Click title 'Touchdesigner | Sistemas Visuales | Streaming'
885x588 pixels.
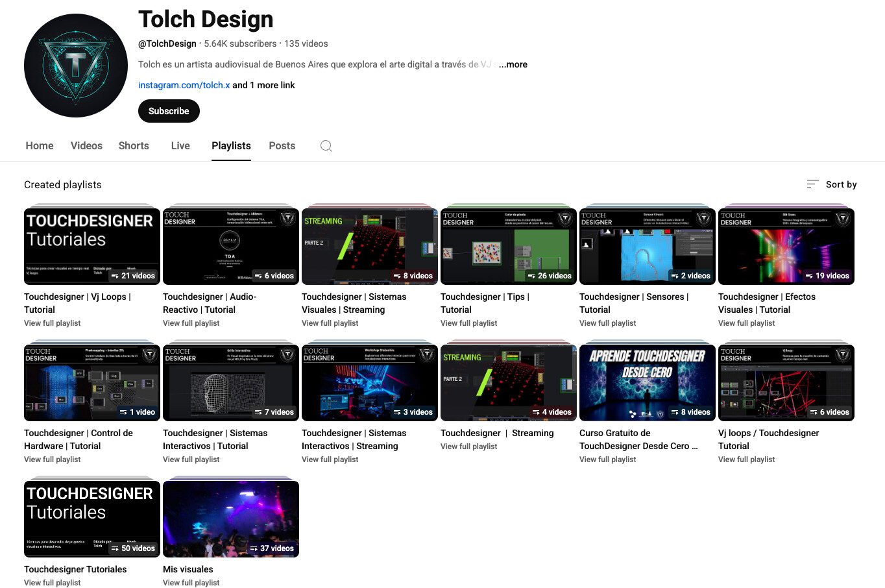point(354,303)
